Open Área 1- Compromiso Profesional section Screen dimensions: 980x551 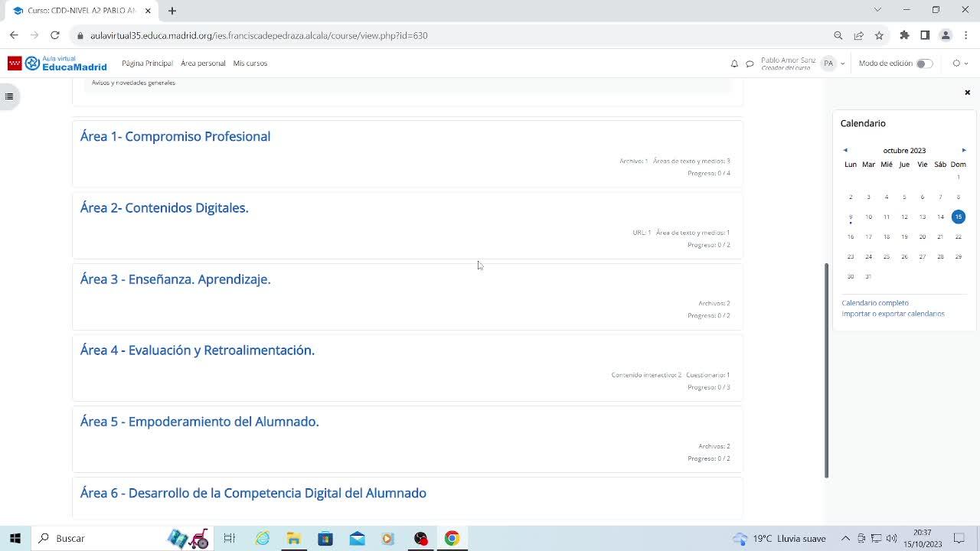click(175, 136)
